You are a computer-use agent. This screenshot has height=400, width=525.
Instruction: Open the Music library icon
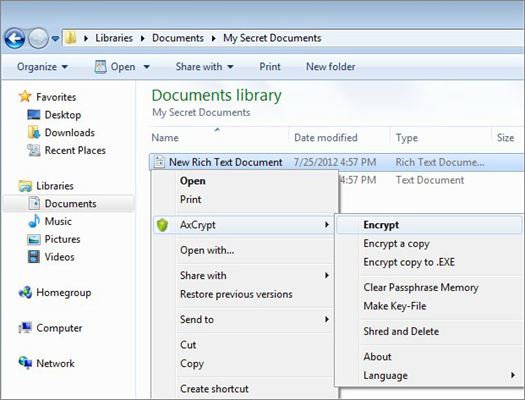pos(34,221)
